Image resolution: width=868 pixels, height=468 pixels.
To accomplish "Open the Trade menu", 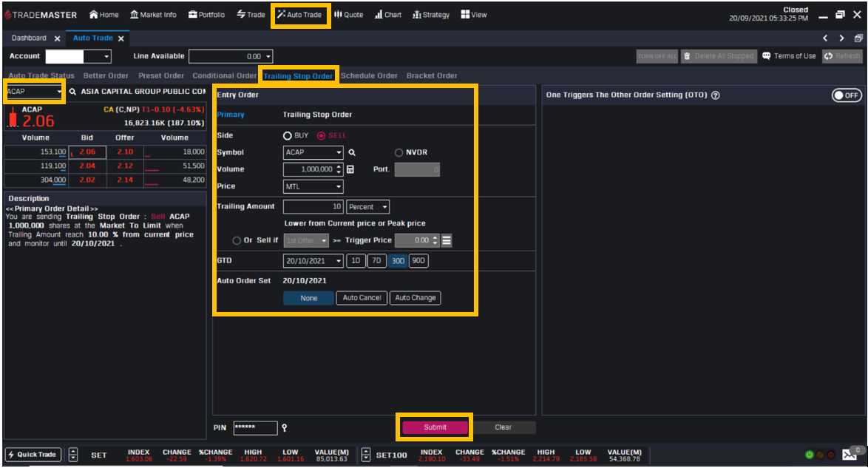I will click(251, 15).
